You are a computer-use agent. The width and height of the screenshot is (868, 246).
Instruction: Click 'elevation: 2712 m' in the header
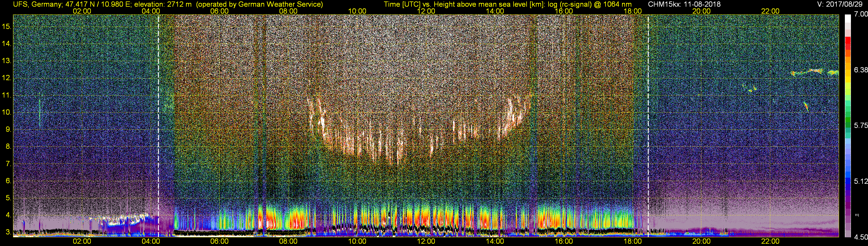163,4
